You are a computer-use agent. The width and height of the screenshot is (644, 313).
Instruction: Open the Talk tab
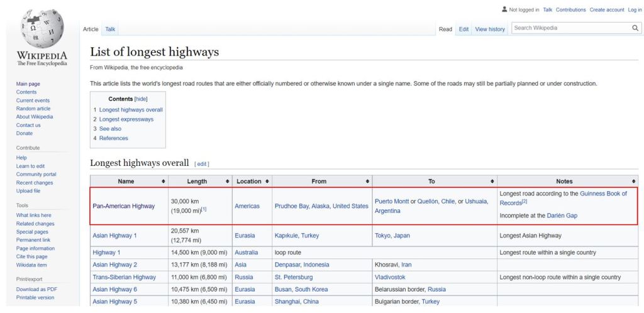point(110,29)
